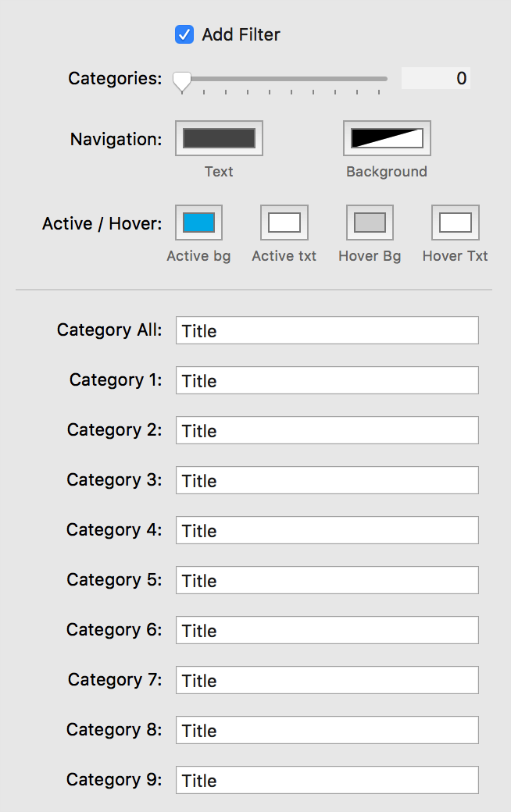The image size is (511, 812).
Task: Open the Active bg blue color well
Action: 198,223
